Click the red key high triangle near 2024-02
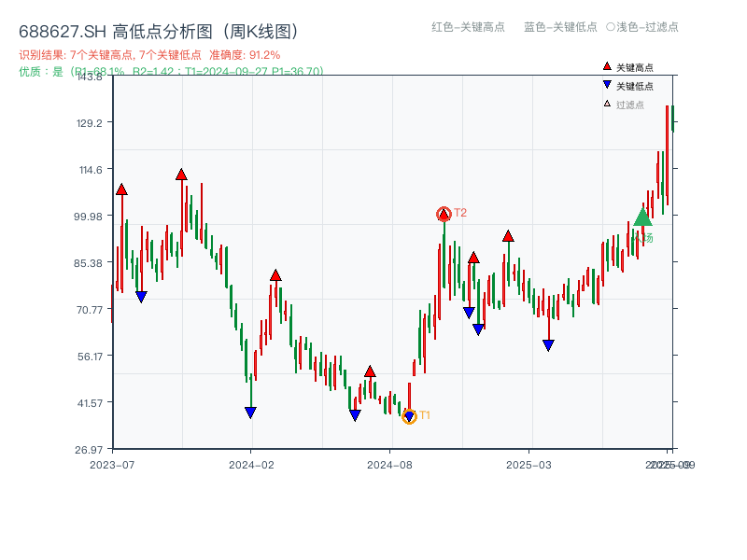This screenshot has height=560, width=747. point(276,274)
